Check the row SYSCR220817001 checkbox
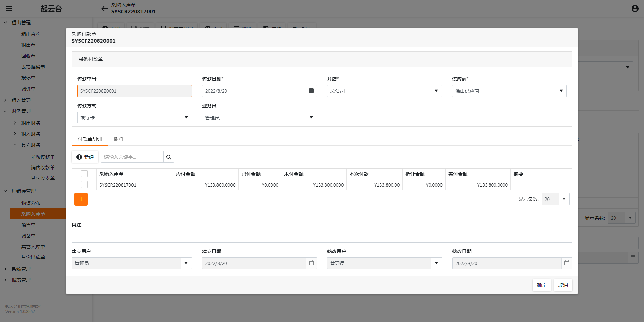The image size is (644, 322). click(x=84, y=185)
